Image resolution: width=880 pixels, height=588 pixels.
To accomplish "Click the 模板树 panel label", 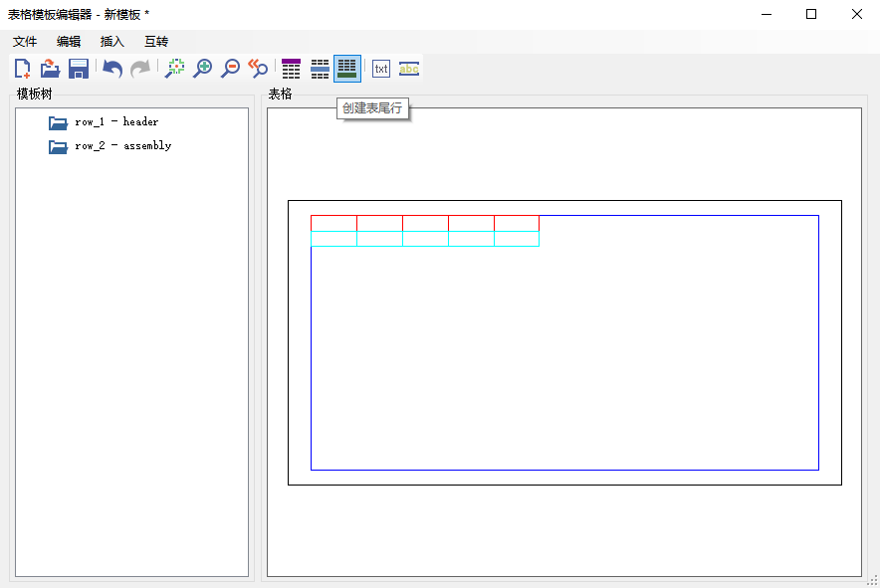I will coord(34,94).
